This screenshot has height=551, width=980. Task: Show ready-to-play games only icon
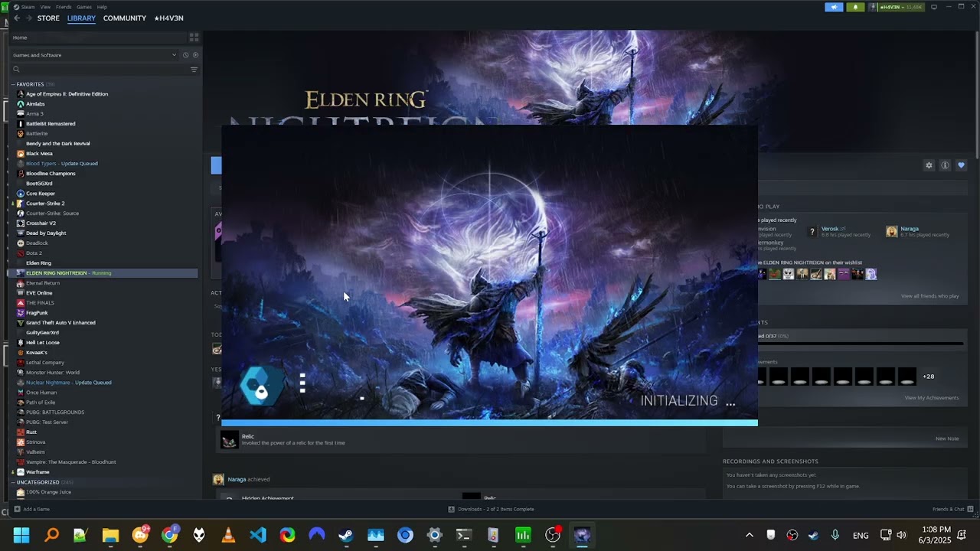coord(195,55)
